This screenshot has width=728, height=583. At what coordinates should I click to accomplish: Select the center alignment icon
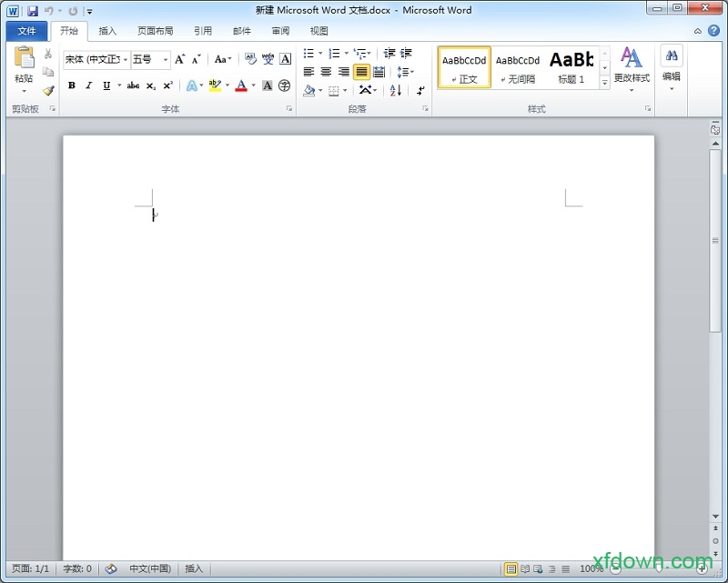[326, 72]
